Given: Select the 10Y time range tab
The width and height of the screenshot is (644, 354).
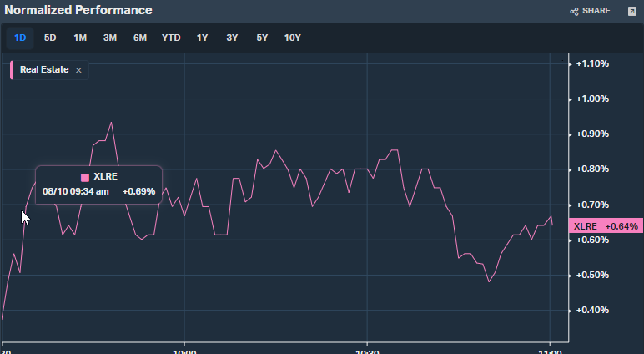Looking at the screenshot, I should [x=293, y=38].
